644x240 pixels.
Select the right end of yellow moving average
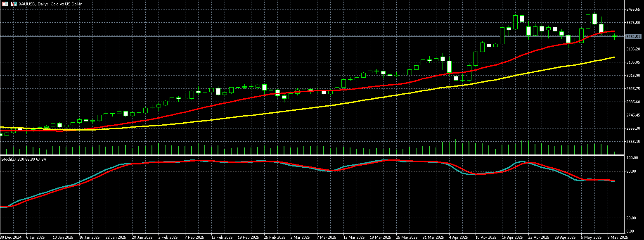pyautogui.click(x=614, y=57)
